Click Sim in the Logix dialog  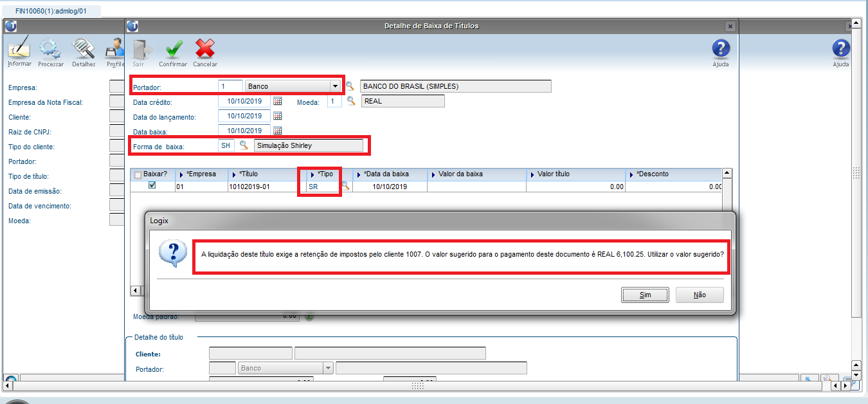pyautogui.click(x=645, y=295)
